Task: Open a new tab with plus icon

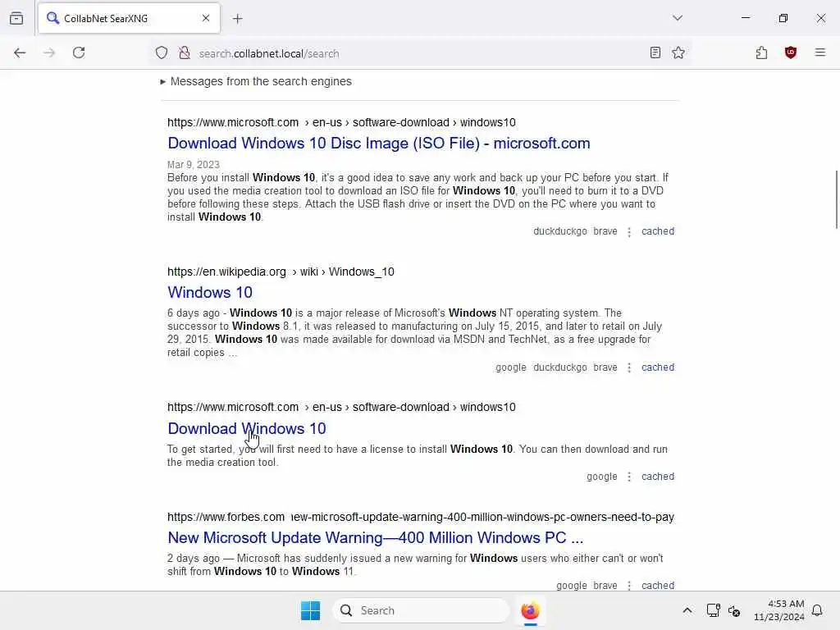Action: pyautogui.click(x=238, y=19)
